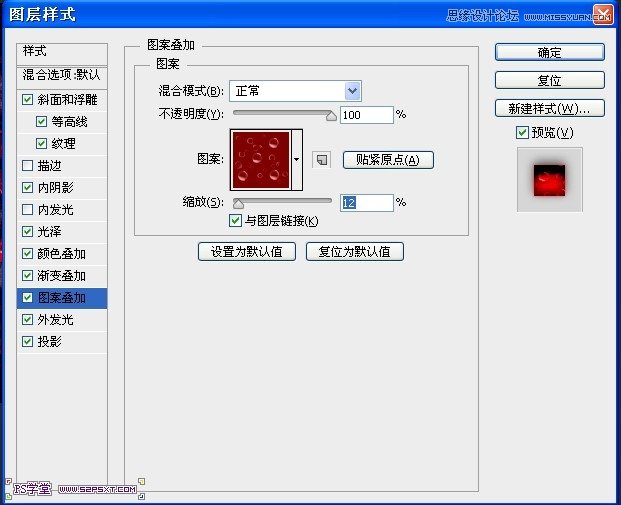621x505 pixels.
Task: Toggle the 渐变叠加 checkbox
Action: pos(27,276)
